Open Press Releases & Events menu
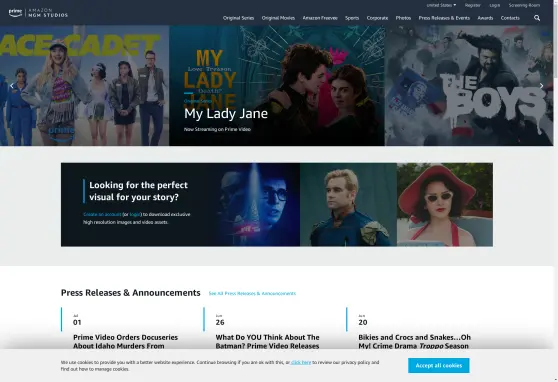 [x=444, y=18]
